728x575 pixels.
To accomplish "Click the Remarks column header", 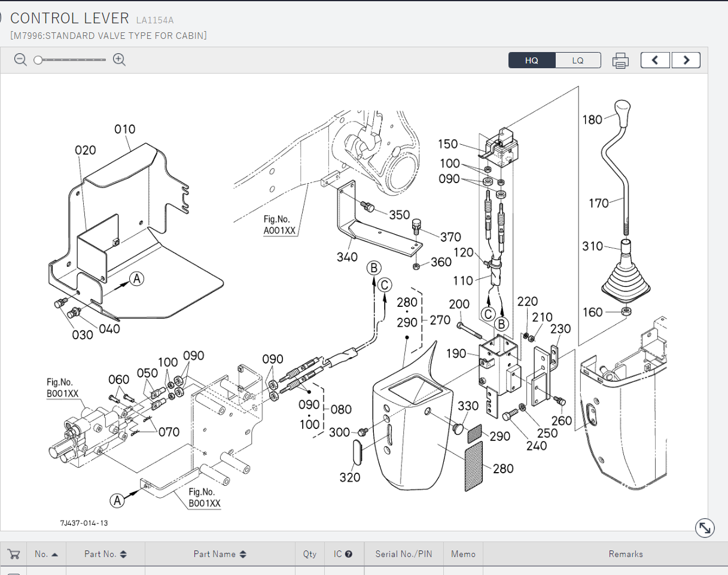I will [625, 554].
